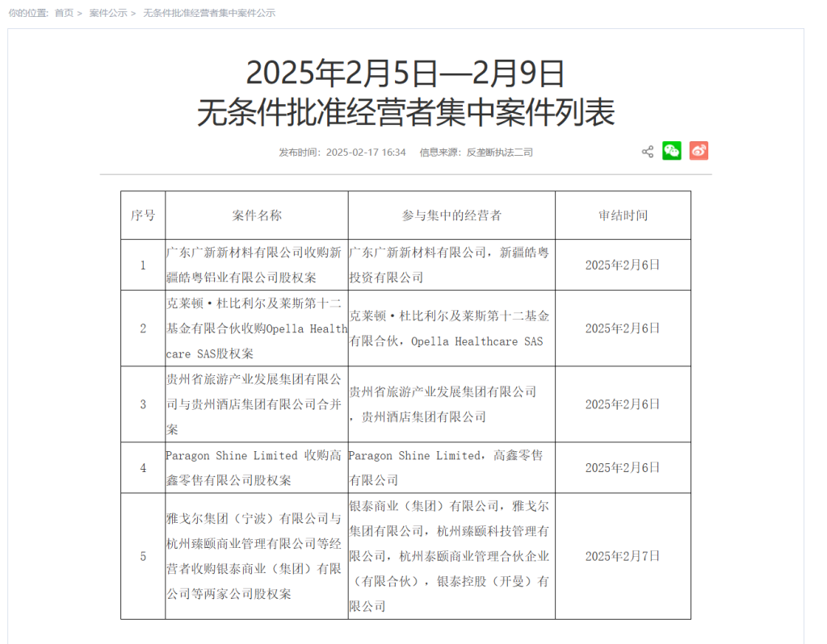Screen dimensions: 827x644
Task: Click the 审结时间 column header
Action: coord(622,215)
